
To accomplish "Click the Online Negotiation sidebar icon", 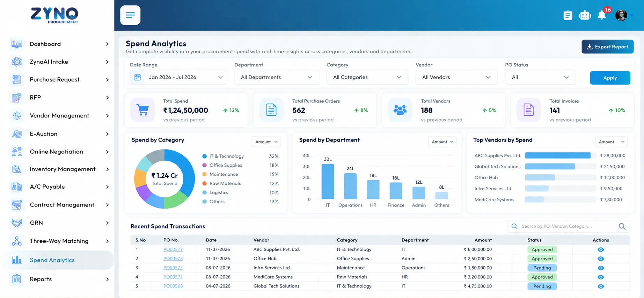I will pos(17,152).
